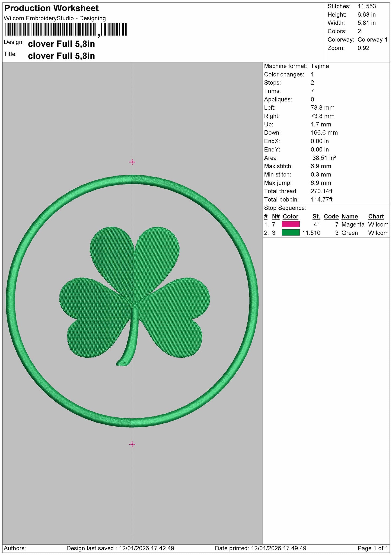Click the 'Production Worksheet' heading
The image size is (392, 555).
[x=52, y=8]
